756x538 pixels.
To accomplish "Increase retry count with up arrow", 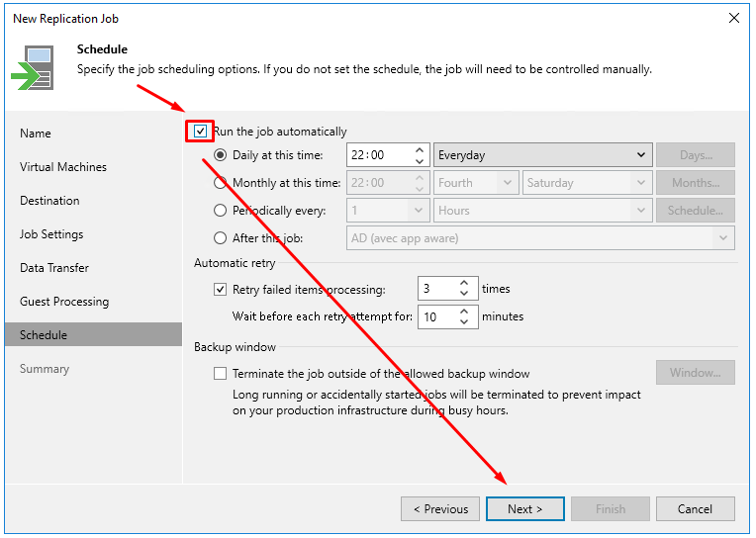I will click(x=464, y=284).
